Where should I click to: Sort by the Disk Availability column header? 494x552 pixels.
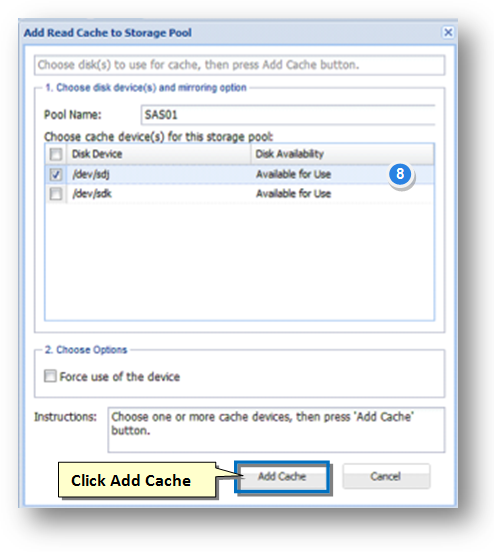[x=342, y=154]
